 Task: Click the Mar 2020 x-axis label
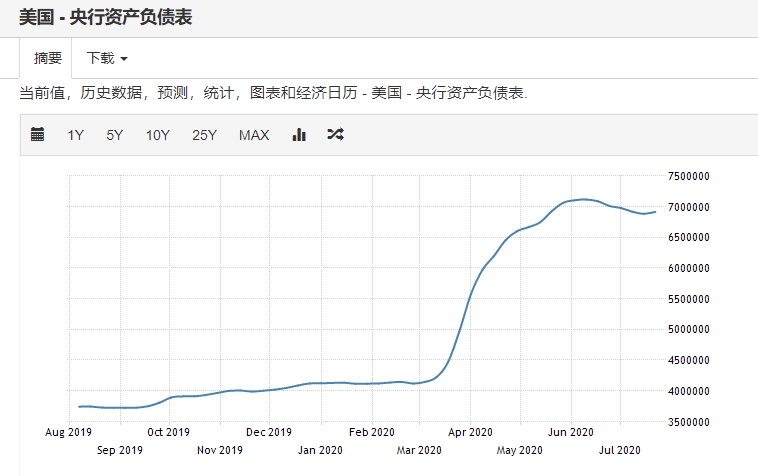point(419,450)
